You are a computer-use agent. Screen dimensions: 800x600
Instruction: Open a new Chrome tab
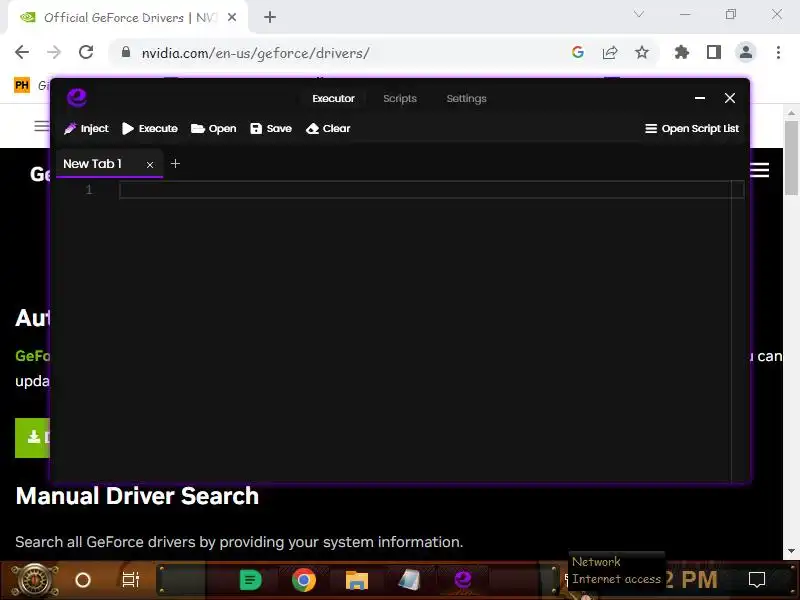tap(270, 17)
